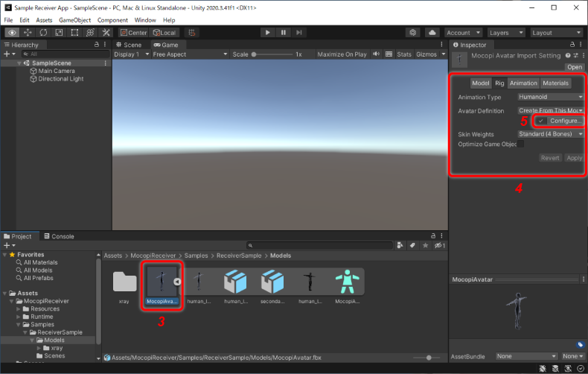Open the GameObject menu
Image resolution: width=588 pixels, height=374 pixels.
click(x=74, y=20)
